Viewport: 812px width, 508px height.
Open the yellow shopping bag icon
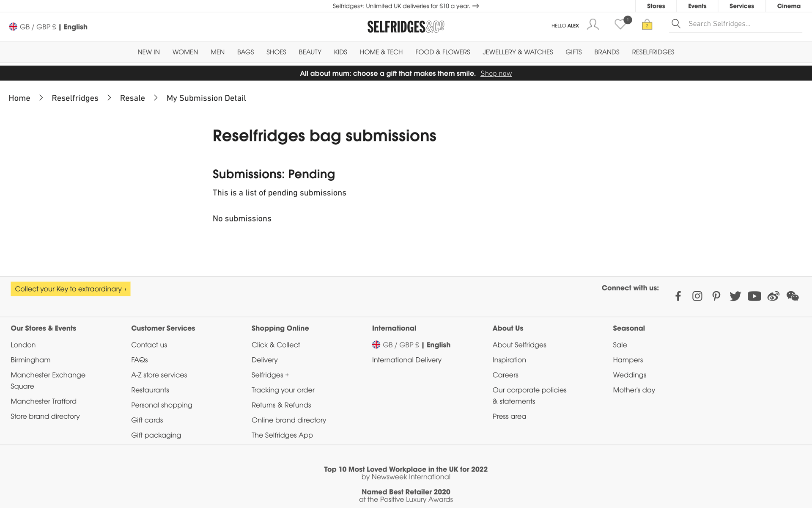(x=647, y=25)
